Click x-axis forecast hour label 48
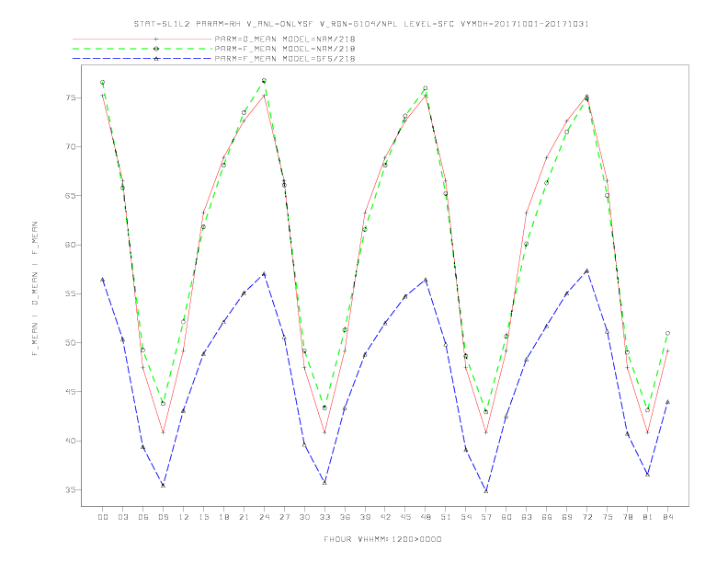Viewport: 728px width, 563px height. click(426, 517)
